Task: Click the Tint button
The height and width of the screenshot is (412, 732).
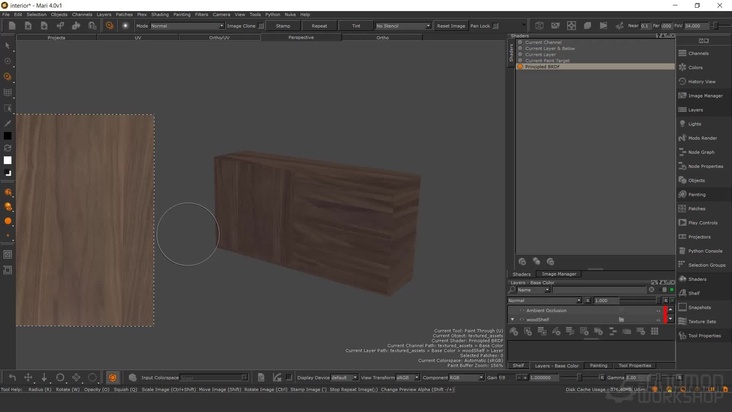Action: coord(356,26)
